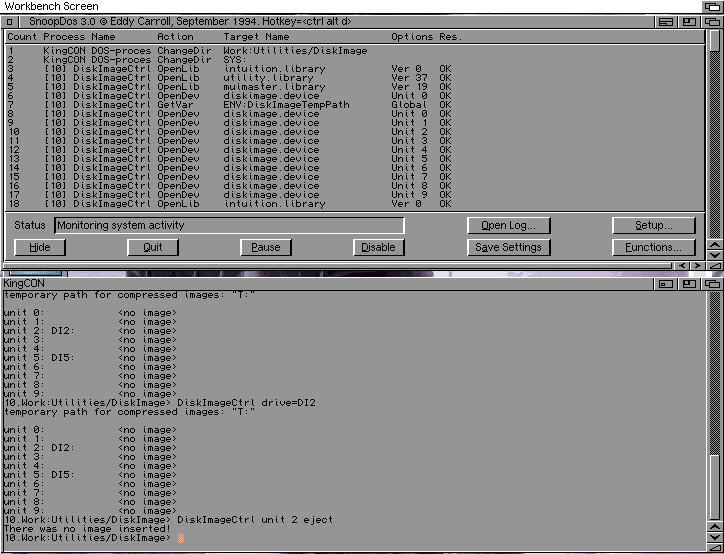Image resolution: width=724 pixels, height=554 pixels.
Task: Click SnoopDos horizontal scroll right arrow
Action: tap(697, 265)
